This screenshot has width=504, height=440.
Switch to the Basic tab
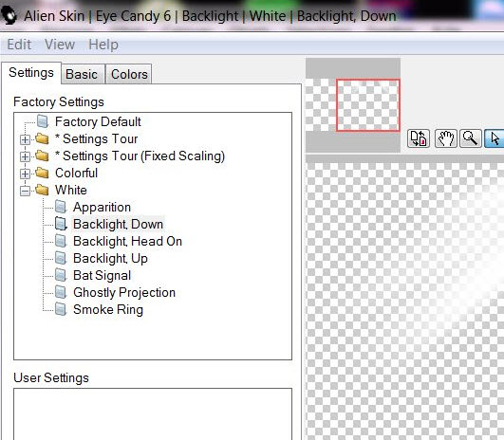click(x=82, y=74)
